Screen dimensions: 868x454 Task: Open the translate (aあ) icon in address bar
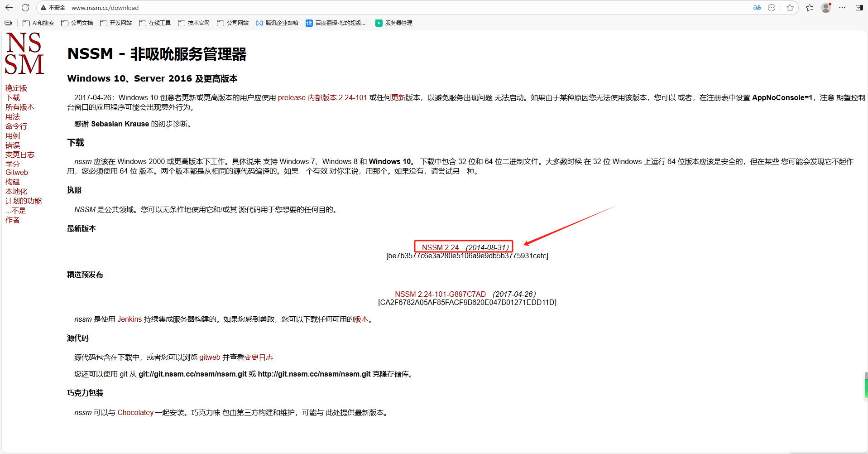click(x=757, y=8)
